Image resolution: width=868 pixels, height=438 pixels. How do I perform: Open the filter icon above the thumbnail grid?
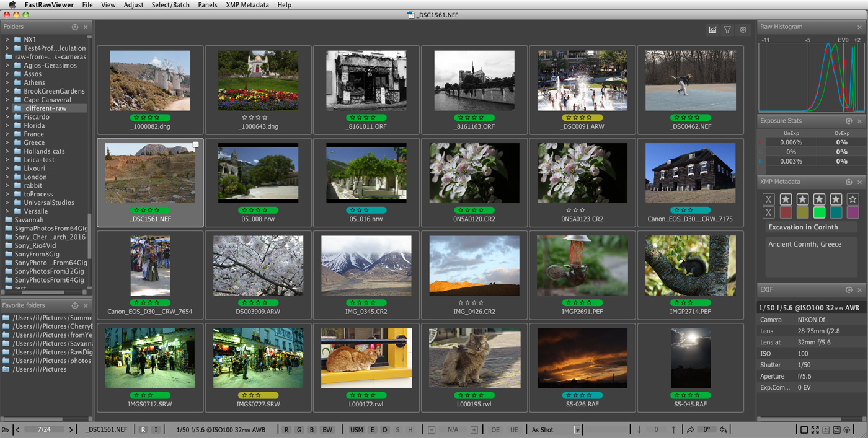click(x=727, y=29)
